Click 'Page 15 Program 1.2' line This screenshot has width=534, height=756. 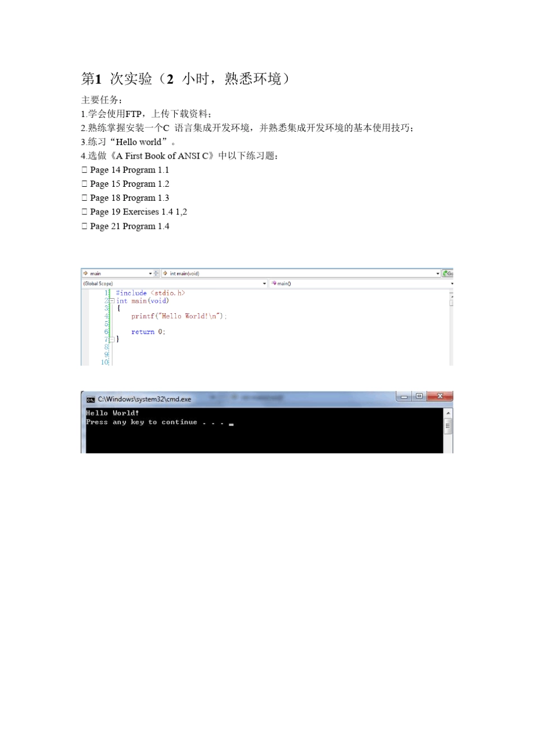pos(125,184)
